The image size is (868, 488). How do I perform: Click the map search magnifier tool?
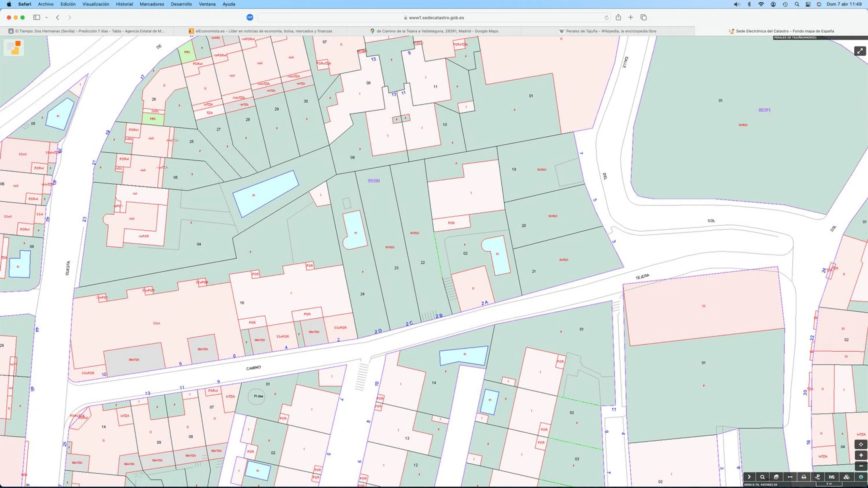click(x=762, y=477)
